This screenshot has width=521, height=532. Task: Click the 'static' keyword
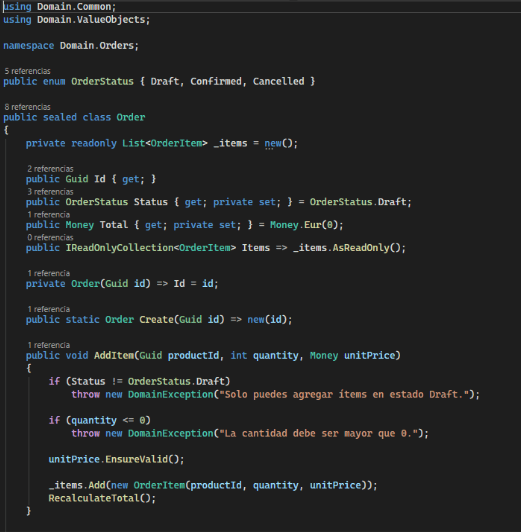pyautogui.click(x=82, y=320)
